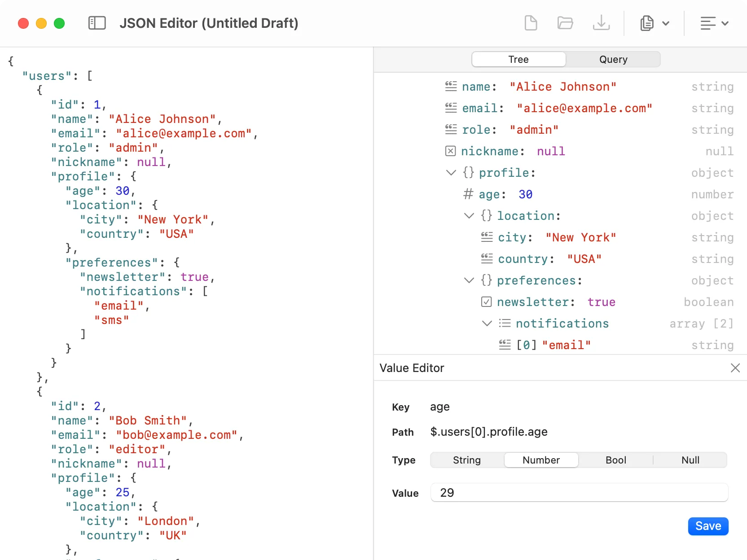747x560 pixels.
Task: Close the Value Editor panel
Action: click(x=735, y=368)
